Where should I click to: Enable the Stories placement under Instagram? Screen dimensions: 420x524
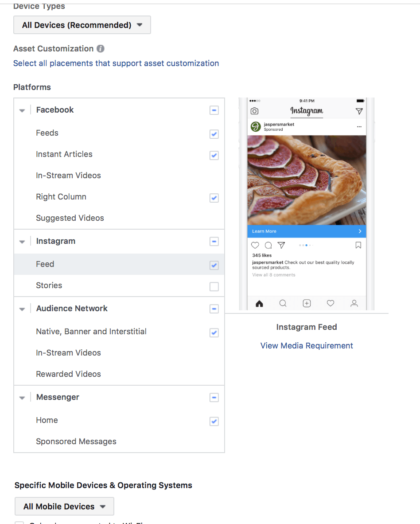(214, 286)
